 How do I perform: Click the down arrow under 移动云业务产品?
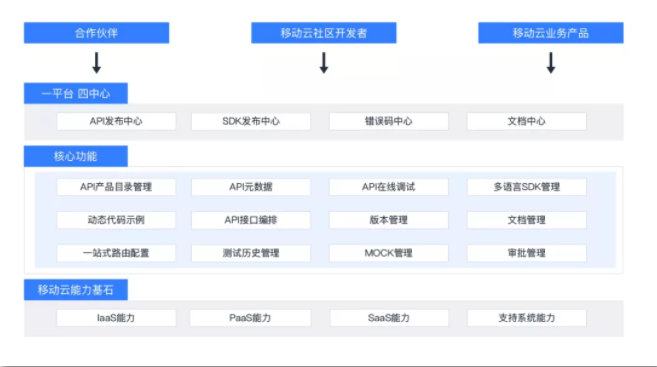tap(551, 63)
